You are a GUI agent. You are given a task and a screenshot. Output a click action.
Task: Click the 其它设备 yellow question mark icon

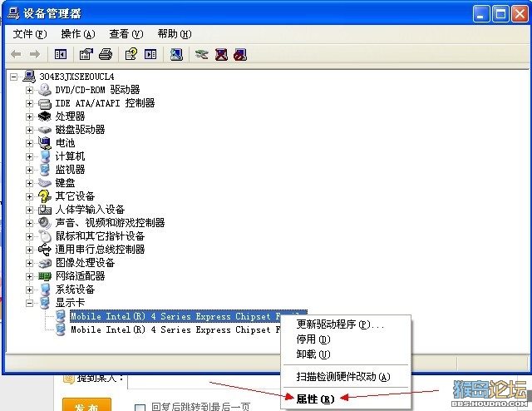click(x=44, y=196)
